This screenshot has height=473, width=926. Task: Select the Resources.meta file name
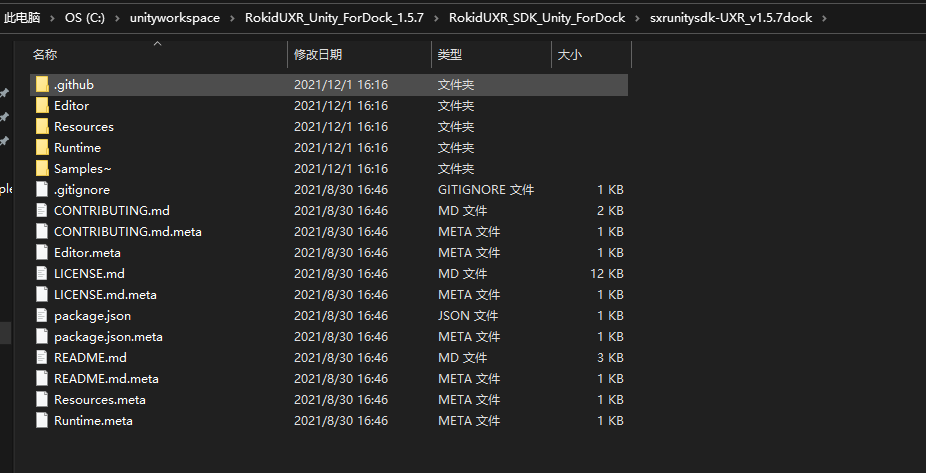[100, 399]
